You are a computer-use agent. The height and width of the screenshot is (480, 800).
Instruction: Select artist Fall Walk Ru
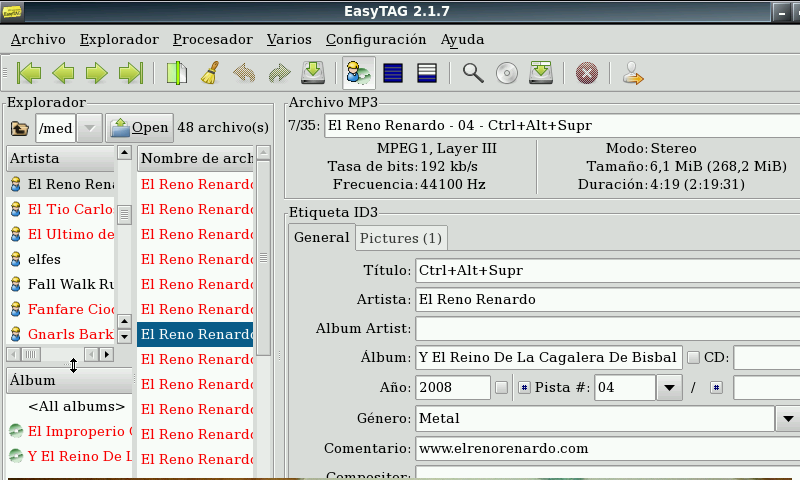point(61,284)
